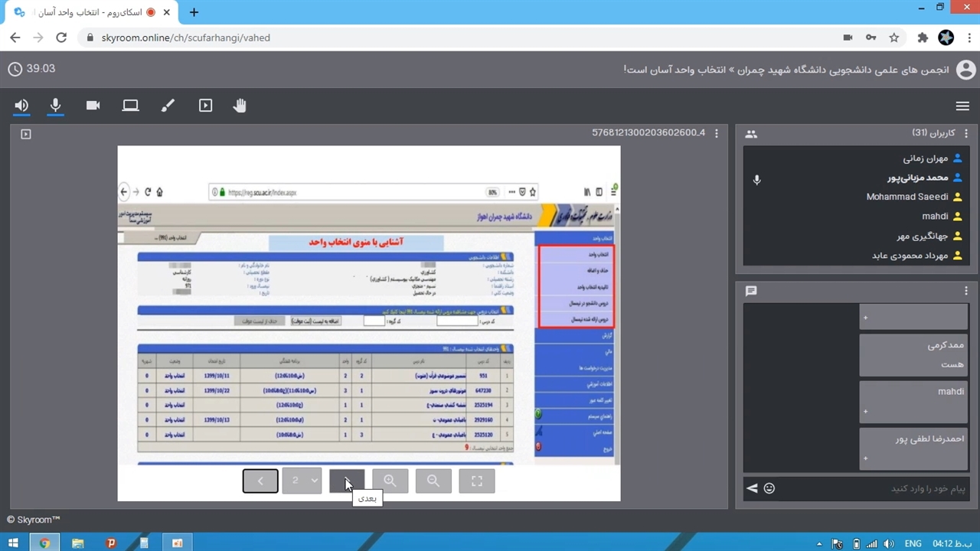980x551 pixels.
Task: Select user Mohammad Saeedi in the list
Action: pos(906,197)
